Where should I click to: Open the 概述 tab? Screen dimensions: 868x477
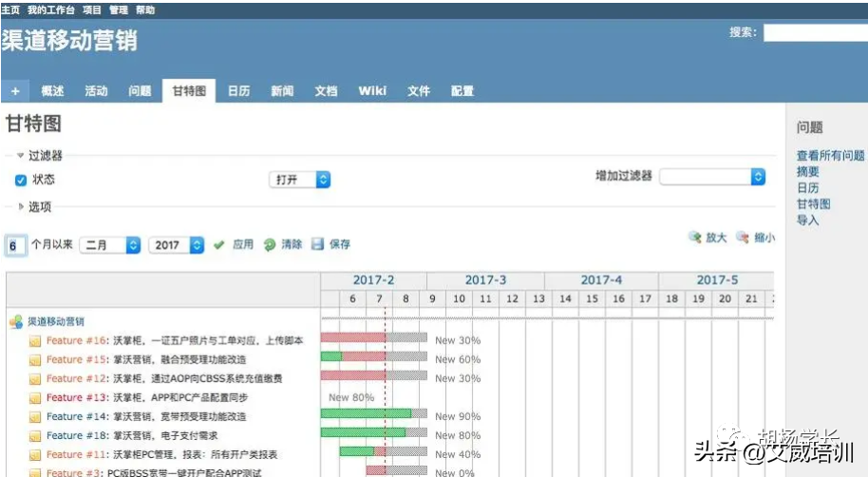(x=52, y=91)
